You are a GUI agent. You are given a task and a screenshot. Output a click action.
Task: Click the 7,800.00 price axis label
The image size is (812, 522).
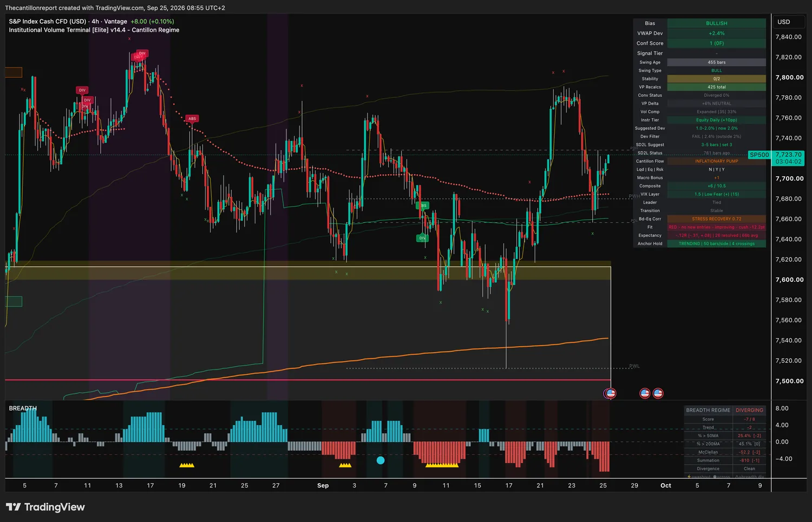pyautogui.click(x=789, y=77)
